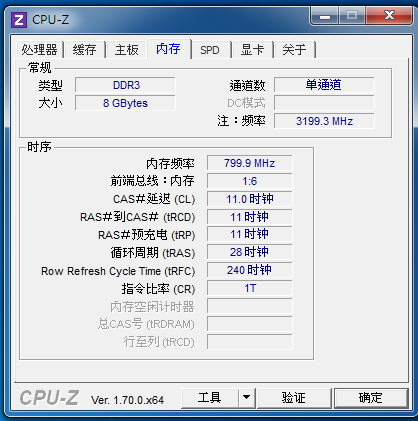Click the 注：频率 label
The image size is (418, 421).
coord(241,121)
